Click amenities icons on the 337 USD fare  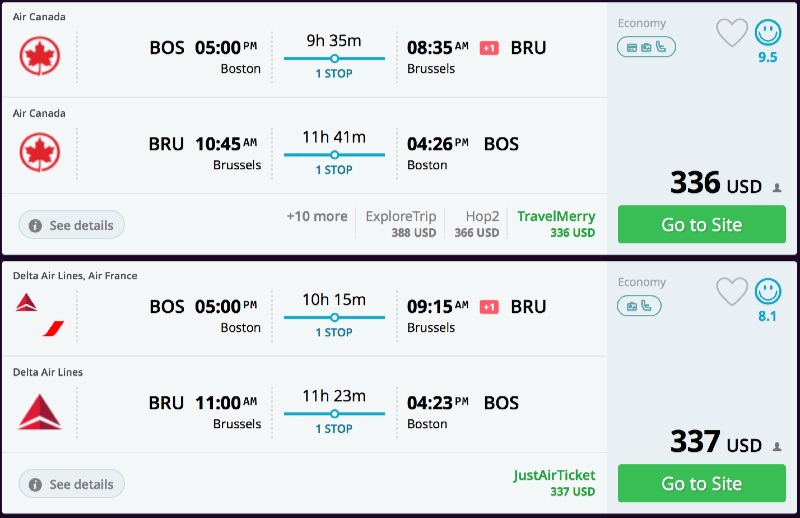(640, 306)
